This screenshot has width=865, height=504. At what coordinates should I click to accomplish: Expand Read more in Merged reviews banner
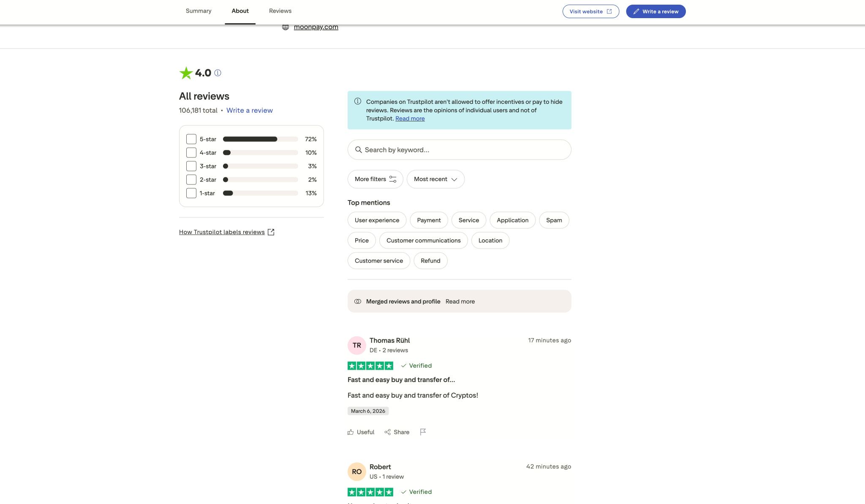(x=460, y=301)
